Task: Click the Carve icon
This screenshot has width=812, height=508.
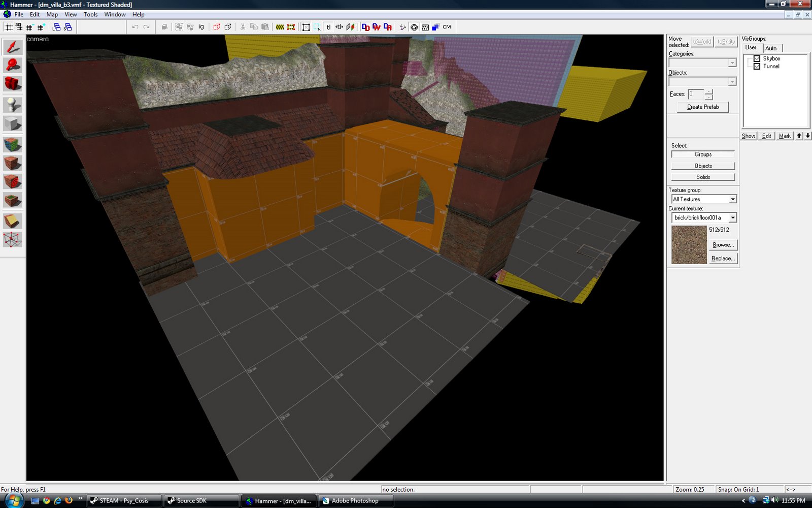Action: 164,27
